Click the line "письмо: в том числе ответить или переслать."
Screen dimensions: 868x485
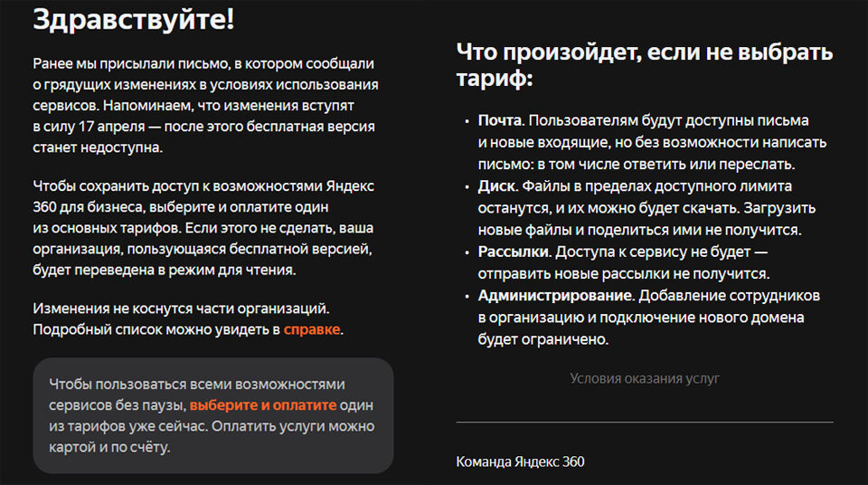pyautogui.click(x=637, y=164)
